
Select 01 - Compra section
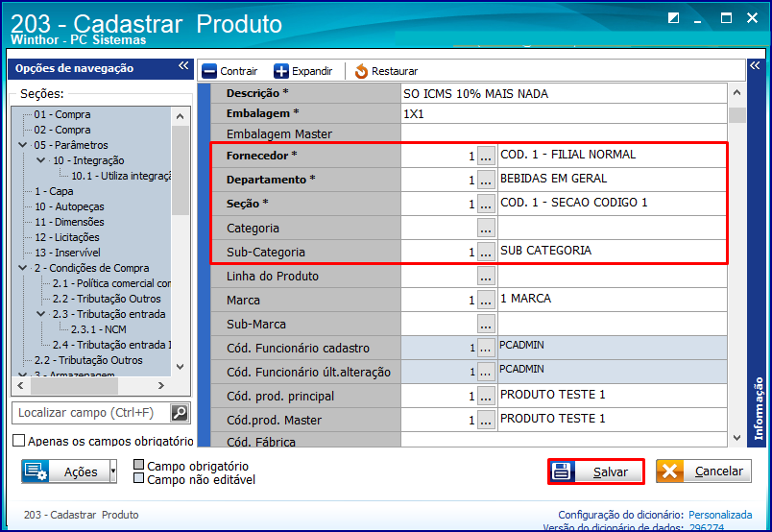point(62,114)
